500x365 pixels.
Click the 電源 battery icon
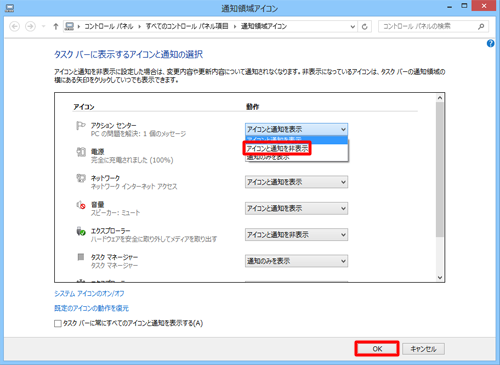(81, 152)
